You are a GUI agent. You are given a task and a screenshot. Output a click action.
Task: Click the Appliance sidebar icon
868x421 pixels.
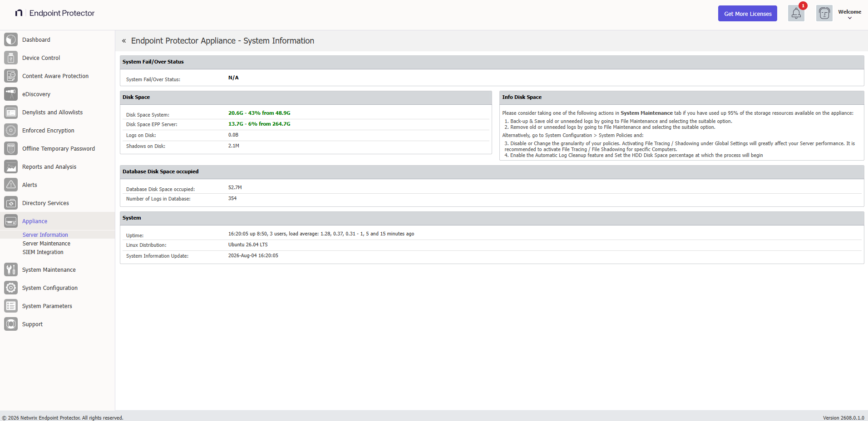click(11, 221)
